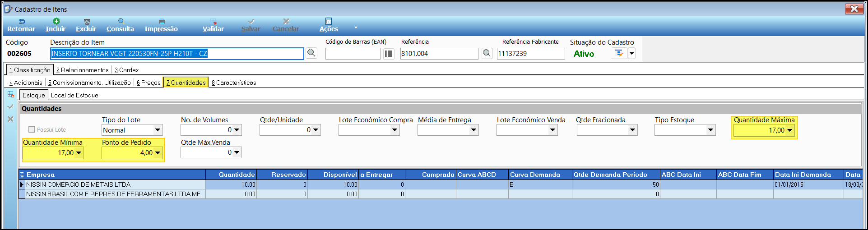The image size is (868, 230).
Task: Open the No. de Volumes dropdown arrow
Action: tap(237, 130)
